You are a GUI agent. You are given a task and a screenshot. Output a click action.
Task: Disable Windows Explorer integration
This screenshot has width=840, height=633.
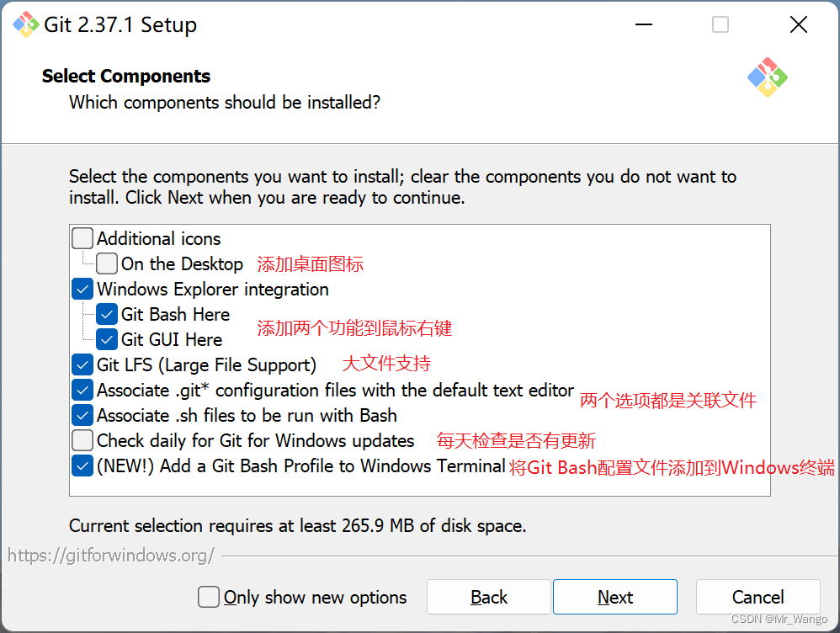point(82,289)
